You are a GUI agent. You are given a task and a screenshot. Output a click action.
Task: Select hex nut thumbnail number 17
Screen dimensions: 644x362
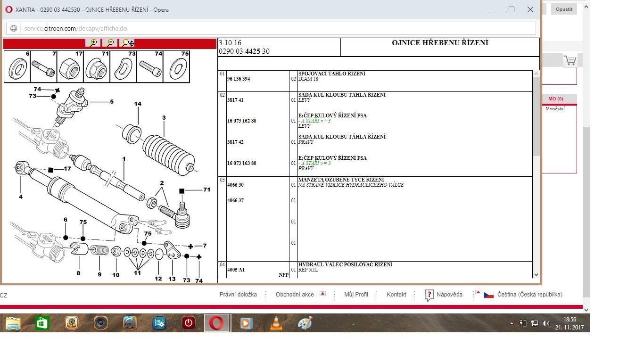coord(70,66)
